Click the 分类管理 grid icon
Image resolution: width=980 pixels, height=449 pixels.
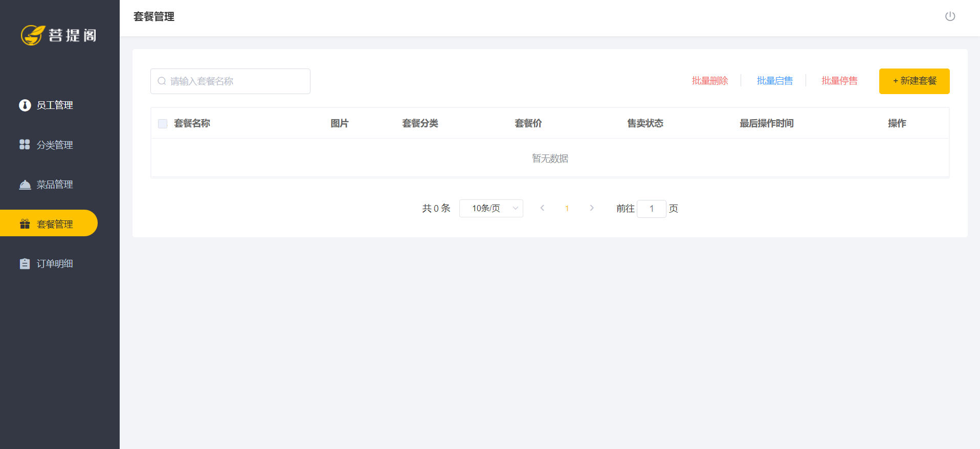pyautogui.click(x=25, y=145)
